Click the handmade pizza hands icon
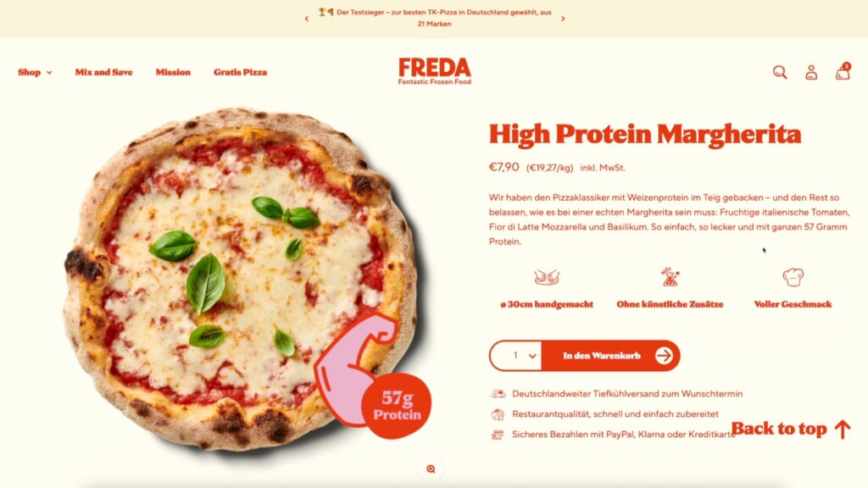This screenshot has height=488, width=868. click(547, 277)
